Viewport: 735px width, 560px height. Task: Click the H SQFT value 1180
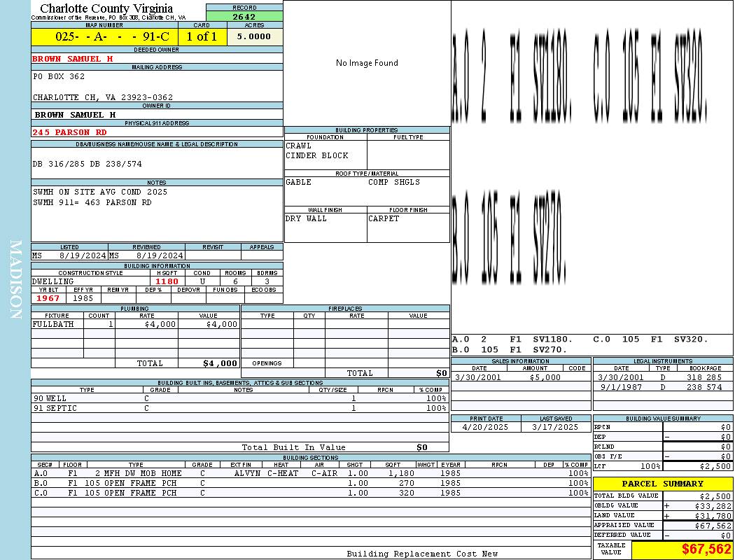pyautogui.click(x=167, y=281)
